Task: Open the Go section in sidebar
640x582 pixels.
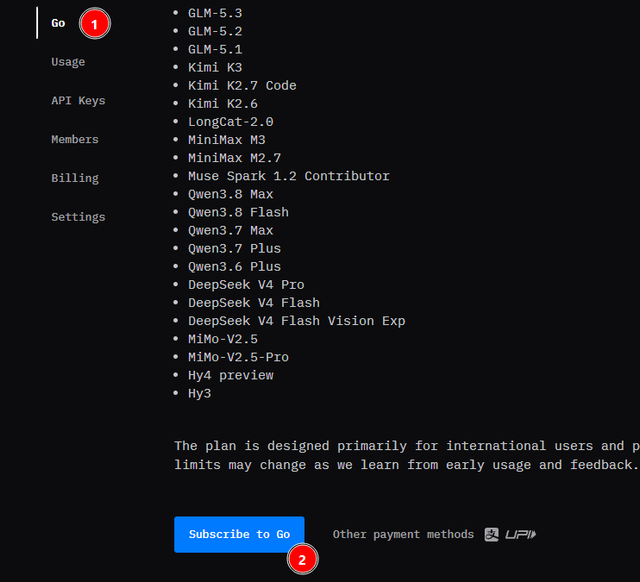Action: [58, 23]
